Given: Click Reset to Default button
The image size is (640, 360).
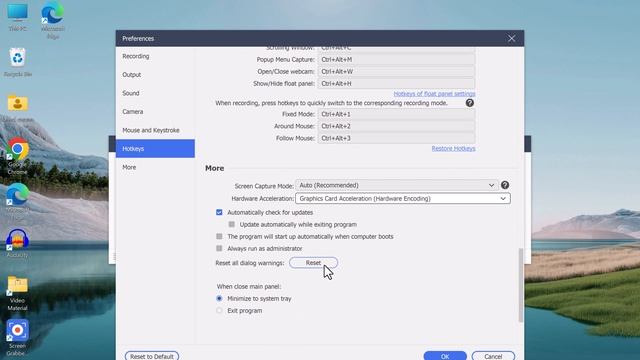Looking at the screenshot, I should [152, 356].
